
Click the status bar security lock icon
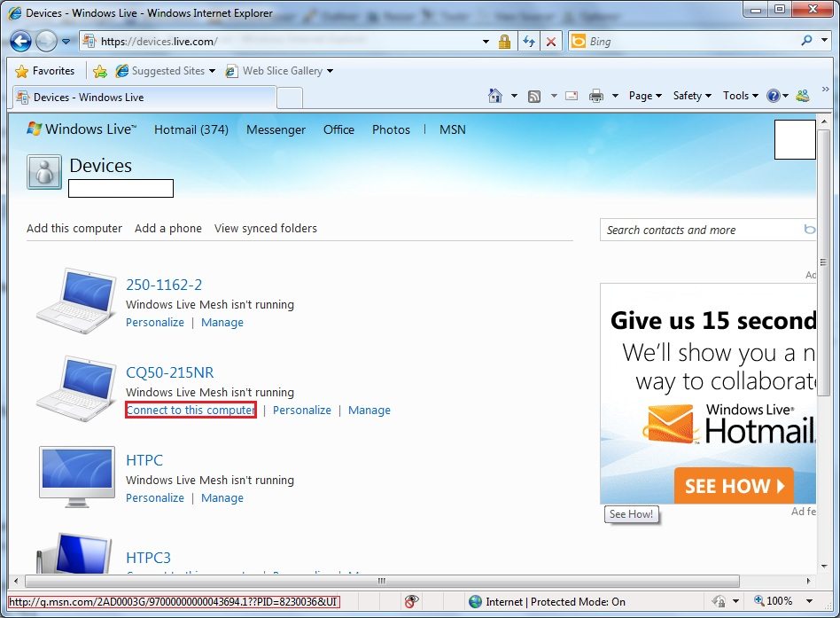point(719,601)
